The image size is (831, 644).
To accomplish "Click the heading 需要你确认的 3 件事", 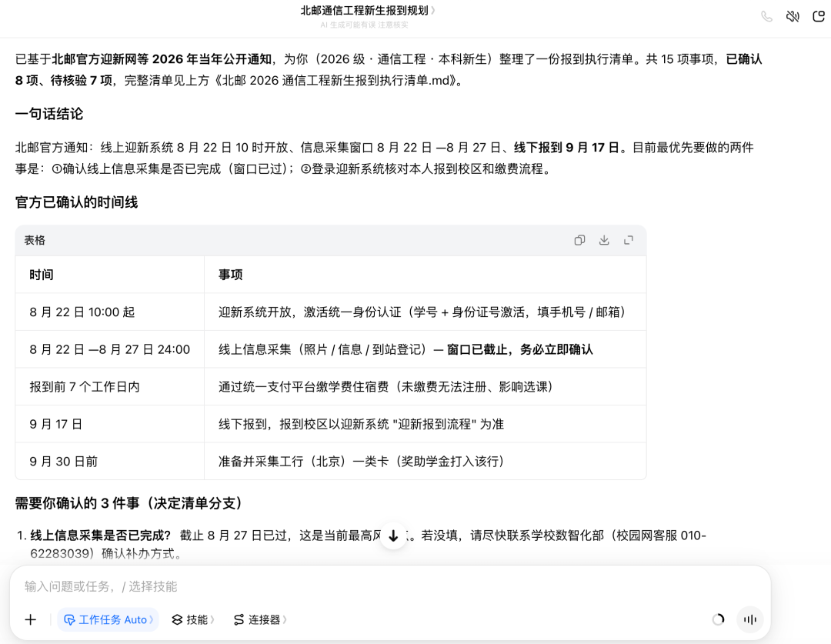I will (x=128, y=503).
